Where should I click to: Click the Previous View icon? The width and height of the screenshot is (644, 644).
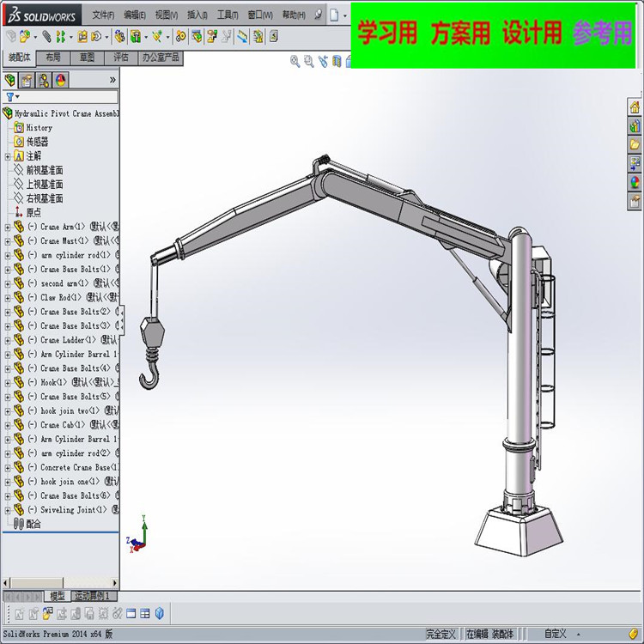coord(323,61)
